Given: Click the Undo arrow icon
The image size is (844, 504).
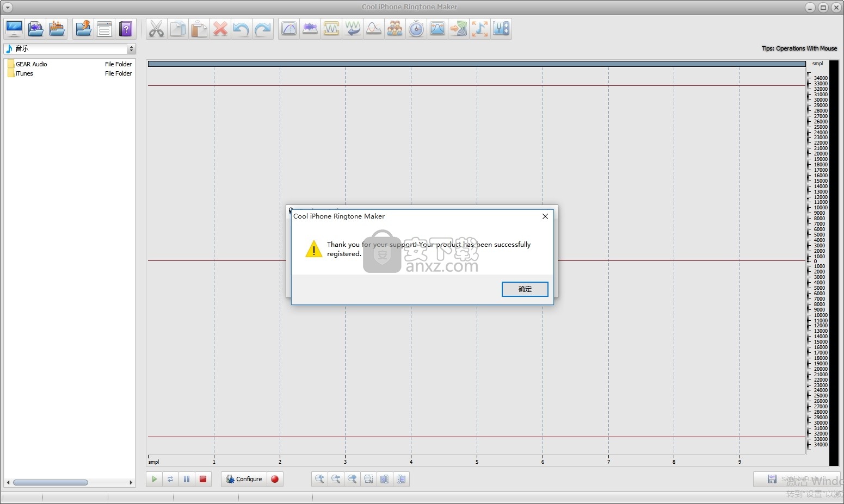Looking at the screenshot, I should tap(241, 29).
